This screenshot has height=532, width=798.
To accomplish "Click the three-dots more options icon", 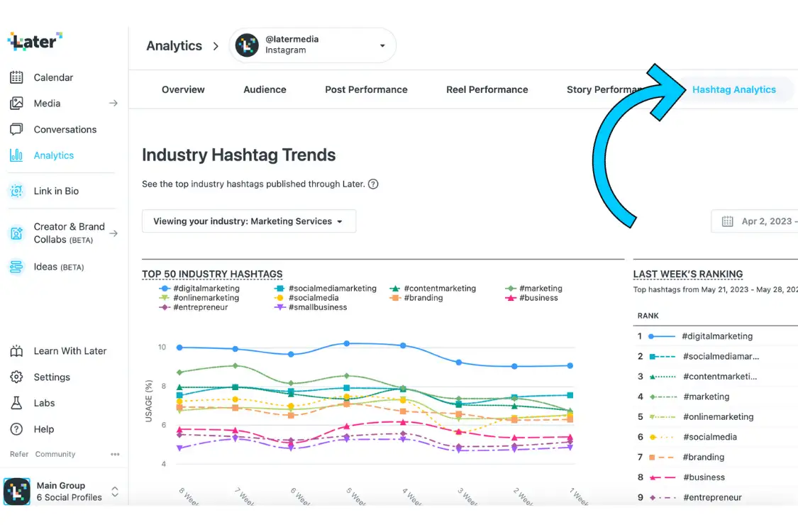I will pyautogui.click(x=115, y=454).
